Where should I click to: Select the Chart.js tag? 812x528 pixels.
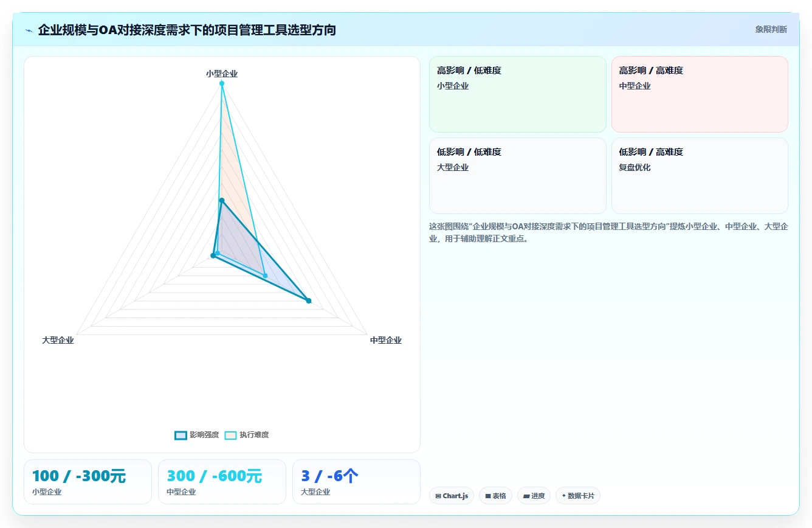pos(452,496)
